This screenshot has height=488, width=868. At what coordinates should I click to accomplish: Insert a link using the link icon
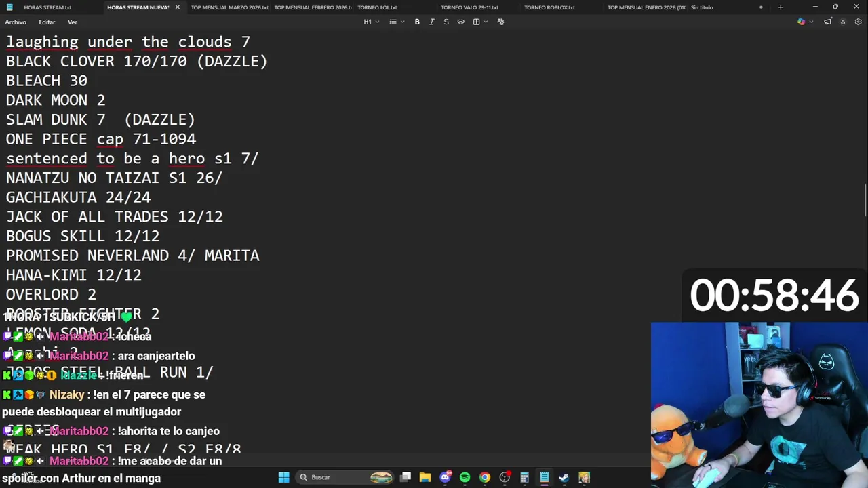coord(461,22)
